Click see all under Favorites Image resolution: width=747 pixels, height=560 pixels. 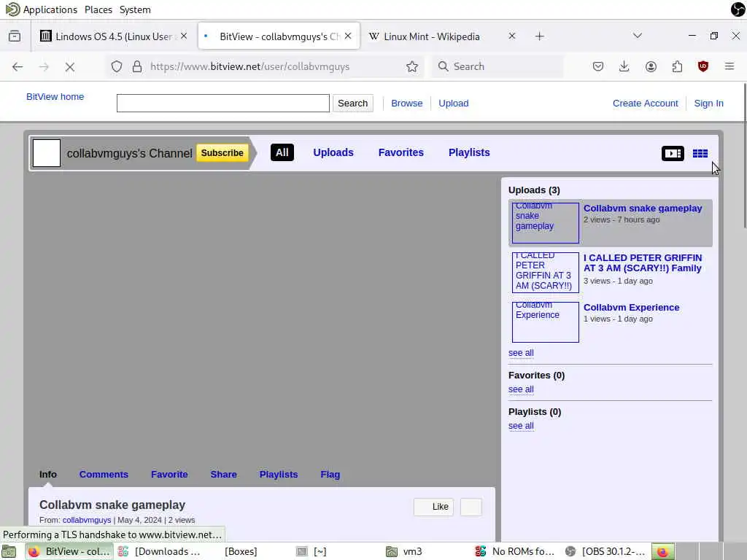click(521, 389)
